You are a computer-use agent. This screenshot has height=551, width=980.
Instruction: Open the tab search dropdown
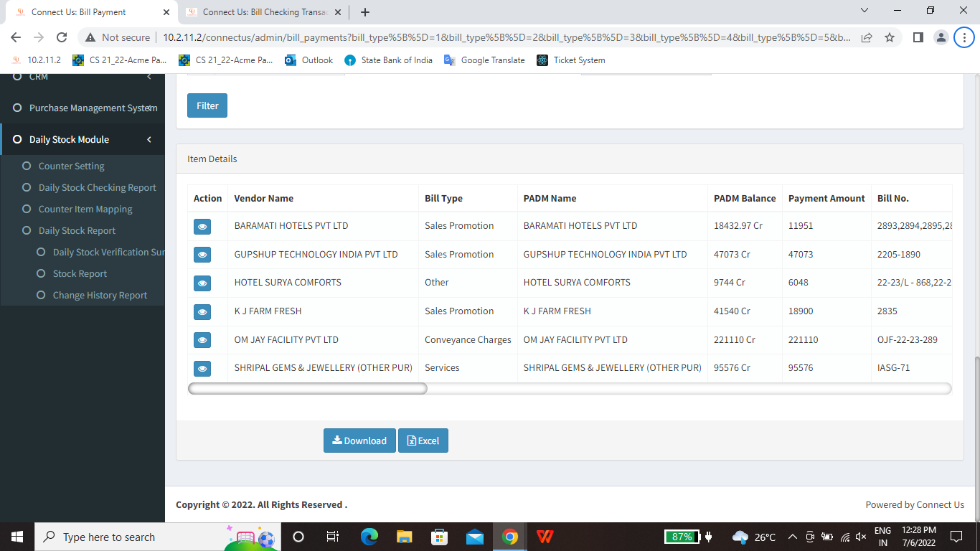[864, 11]
